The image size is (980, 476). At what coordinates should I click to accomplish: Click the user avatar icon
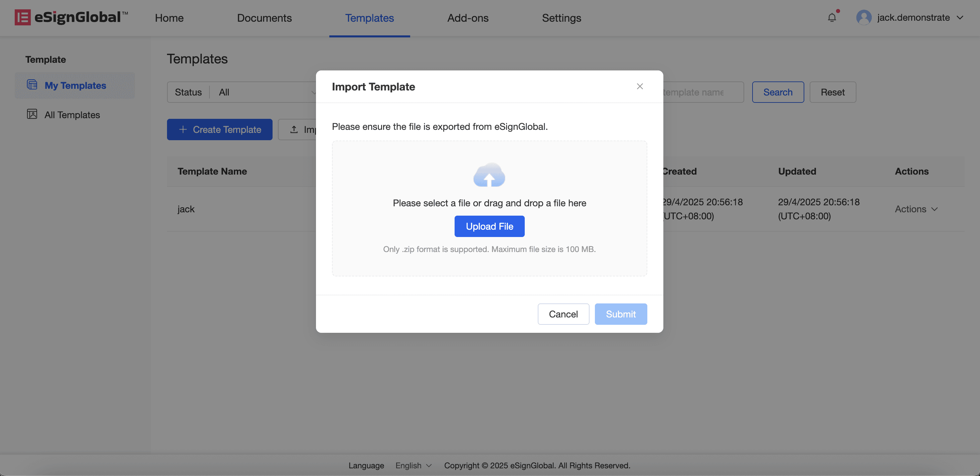click(863, 17)
